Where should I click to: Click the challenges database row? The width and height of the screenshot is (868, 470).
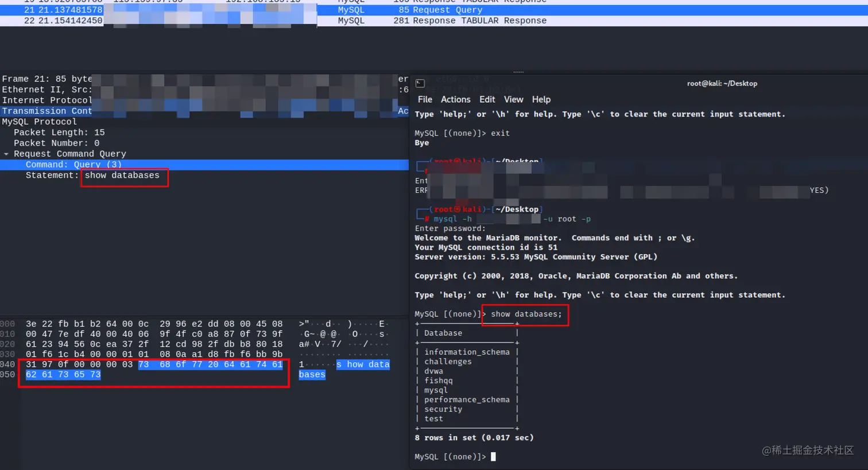coord(448,362)
